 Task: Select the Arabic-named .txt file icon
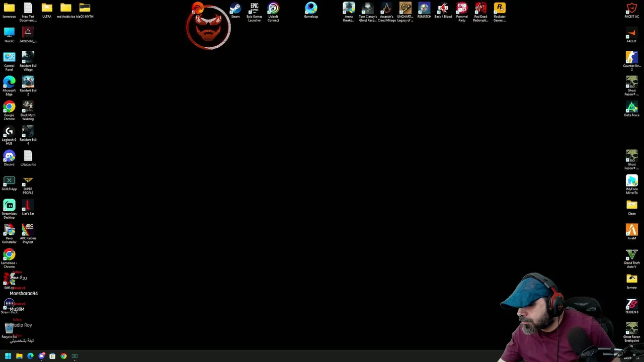[x=28, y=158]
